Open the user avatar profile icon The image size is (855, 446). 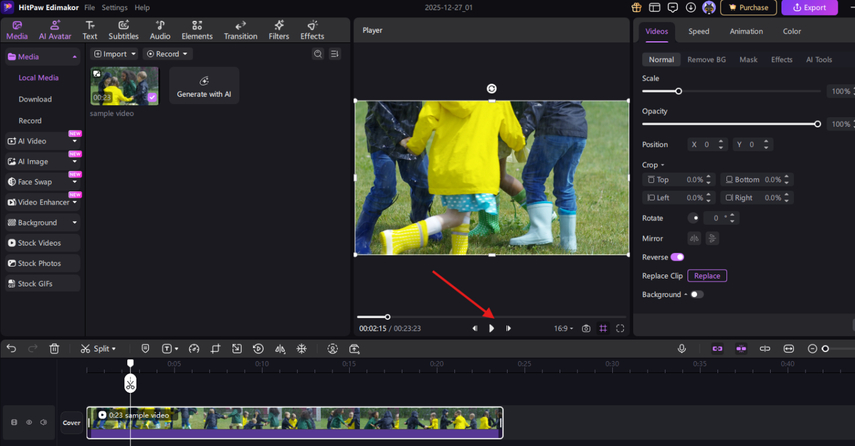coord(709,8)
